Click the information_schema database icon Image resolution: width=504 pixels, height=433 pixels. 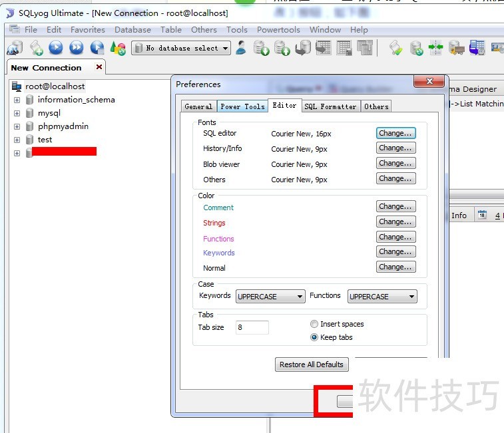point(29,100)
